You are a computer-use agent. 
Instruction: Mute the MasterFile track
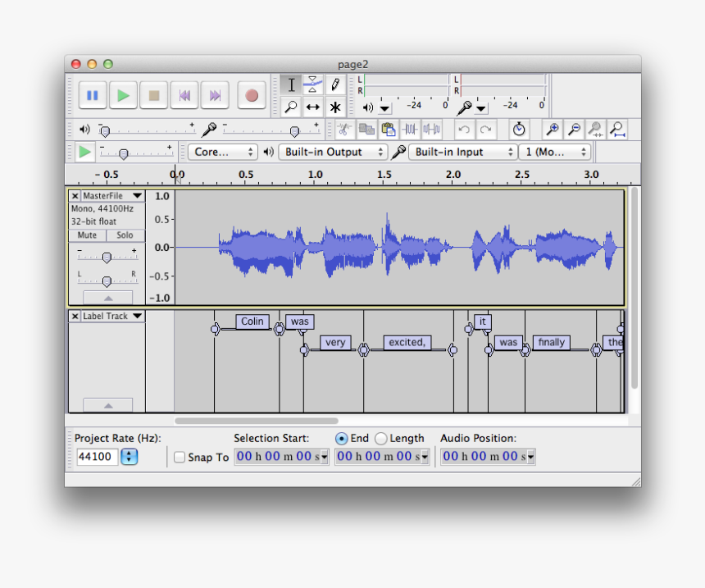pos(87,235)
